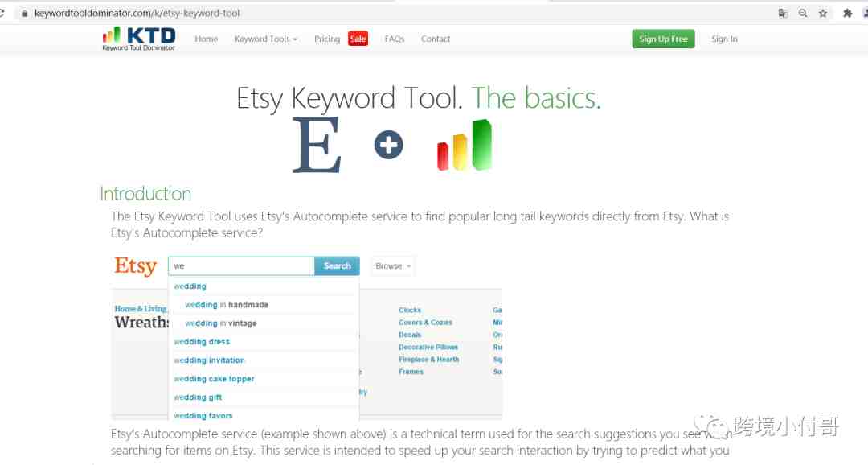Click the Clocks category link
This screenshot has width=868, height=465.
pyautogui.click(x=410, y=310)
